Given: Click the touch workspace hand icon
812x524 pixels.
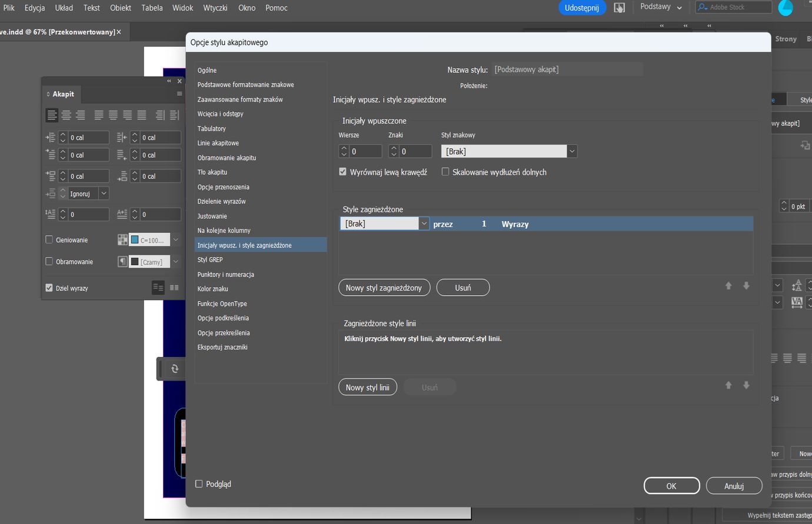Looking at the screenshot, I should click(x=619, y=8).
